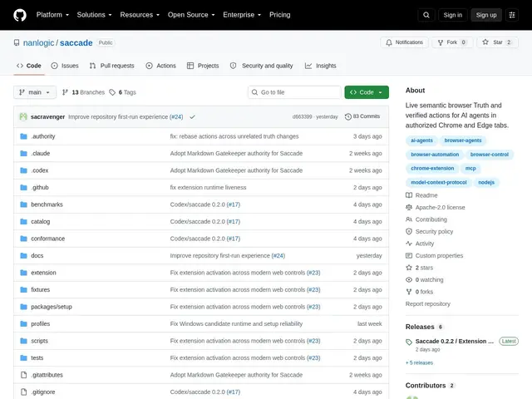Click the ai-agents topic tag
Screen dimensions: 532x399
pyautogui.click(x=421, y=140)
